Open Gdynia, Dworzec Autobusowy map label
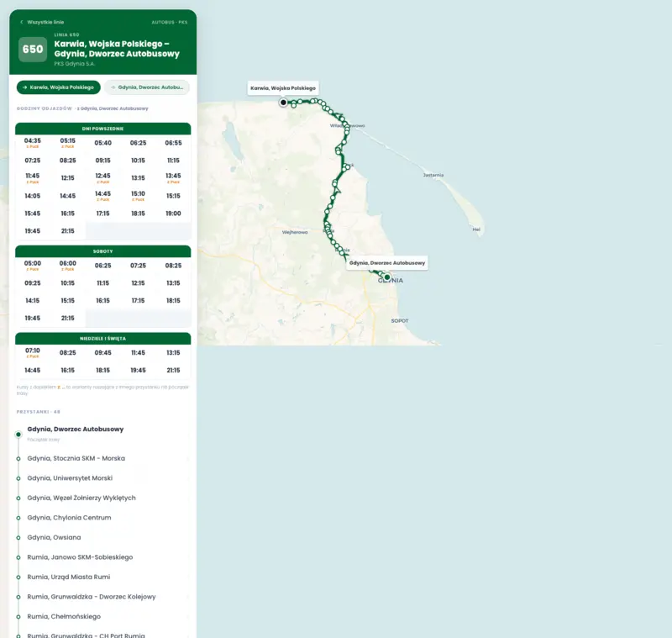Viewport: 672px width, 638px height. point(387,263)
